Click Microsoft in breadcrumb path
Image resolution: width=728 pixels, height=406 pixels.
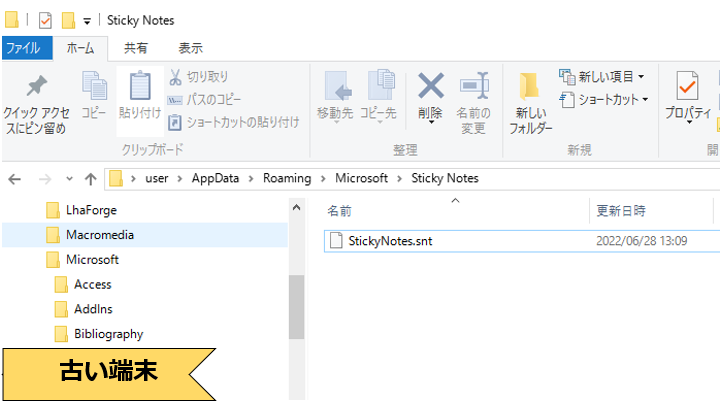tap(361, 178)
